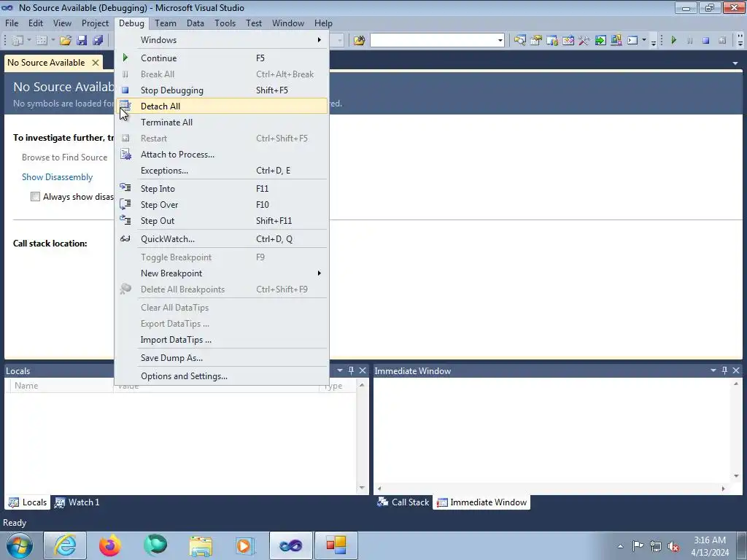Click the blue Stop Debugging toolbar square
This screenshot has height=560, width=747.
705,41
